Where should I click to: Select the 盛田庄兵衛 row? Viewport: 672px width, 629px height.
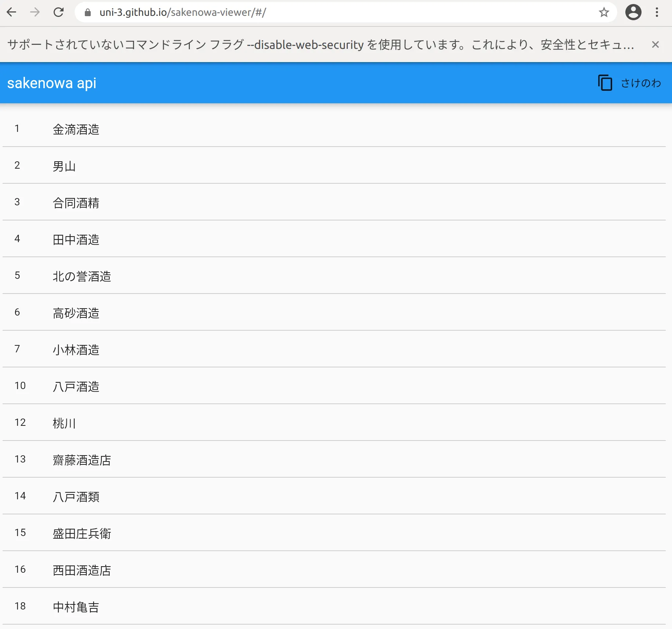coord(334,533)
